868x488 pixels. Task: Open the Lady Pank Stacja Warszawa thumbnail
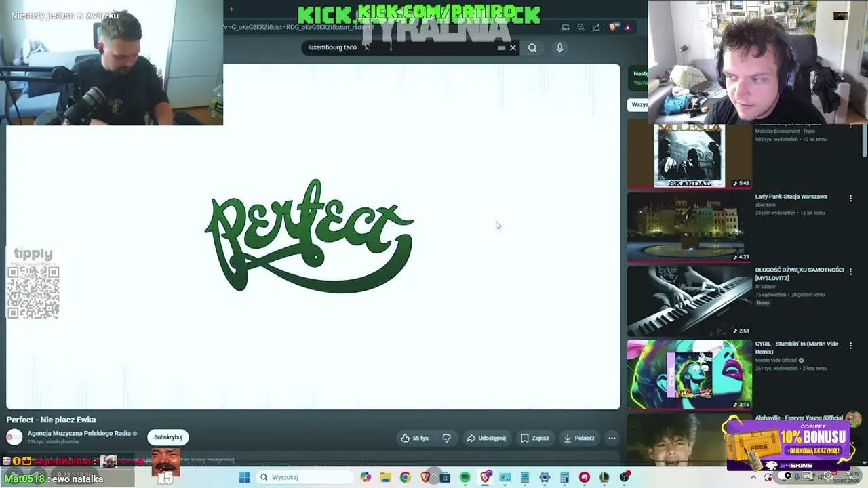click(x=689, y=226)
